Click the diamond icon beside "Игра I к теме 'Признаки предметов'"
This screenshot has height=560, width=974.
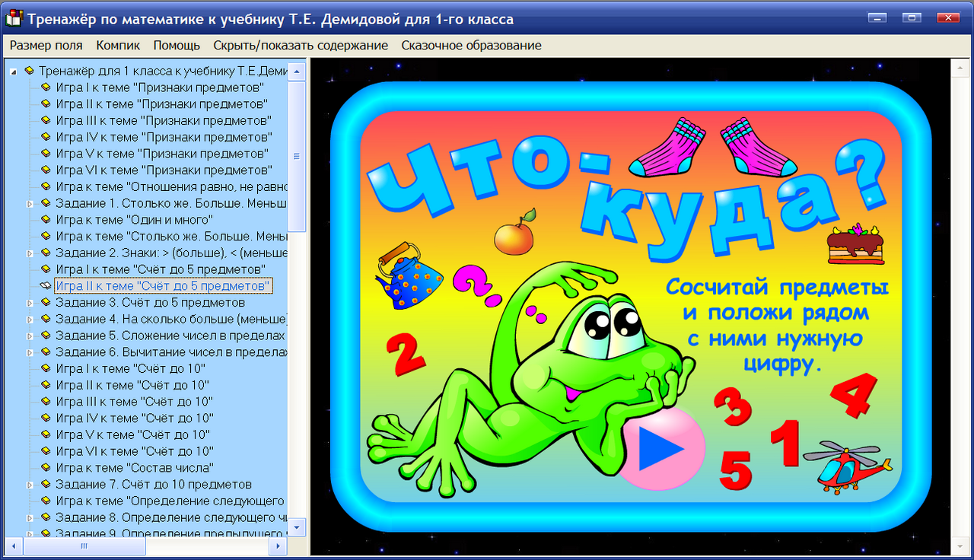[44, 87]
